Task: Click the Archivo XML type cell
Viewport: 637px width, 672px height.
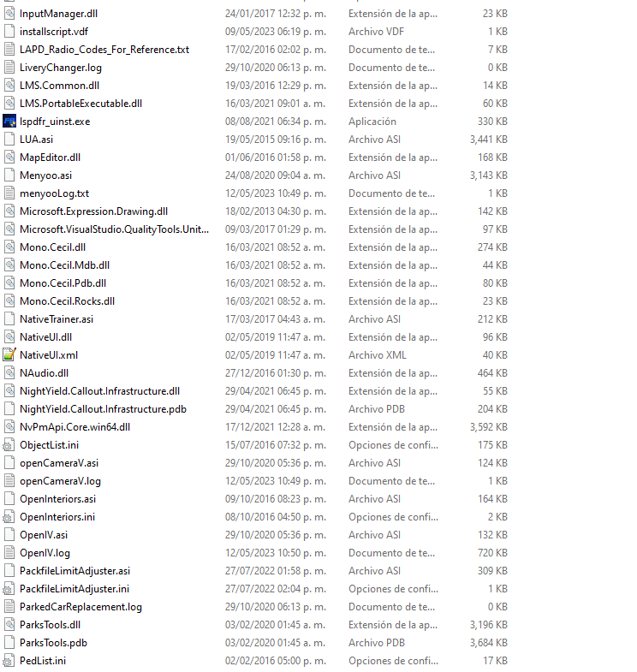Action: (378, 355)
